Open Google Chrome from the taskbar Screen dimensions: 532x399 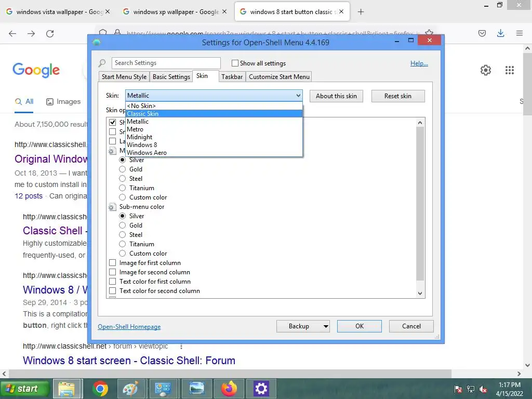[x=100, y=389]
